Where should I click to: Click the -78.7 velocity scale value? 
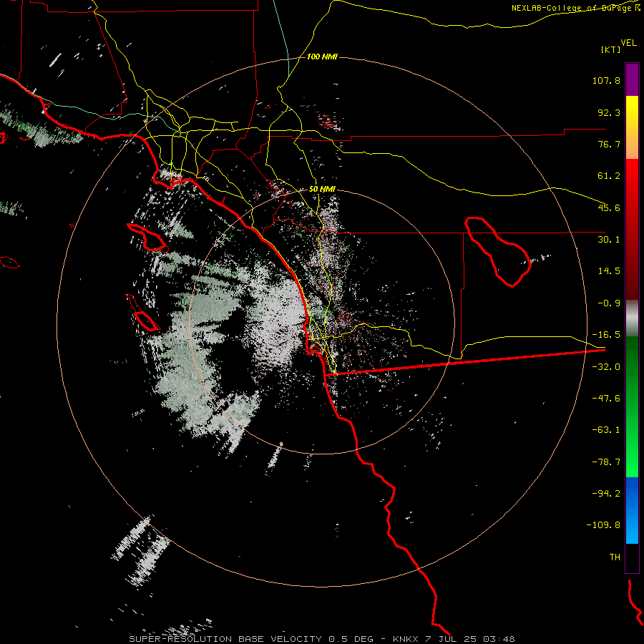coord(606,462)
